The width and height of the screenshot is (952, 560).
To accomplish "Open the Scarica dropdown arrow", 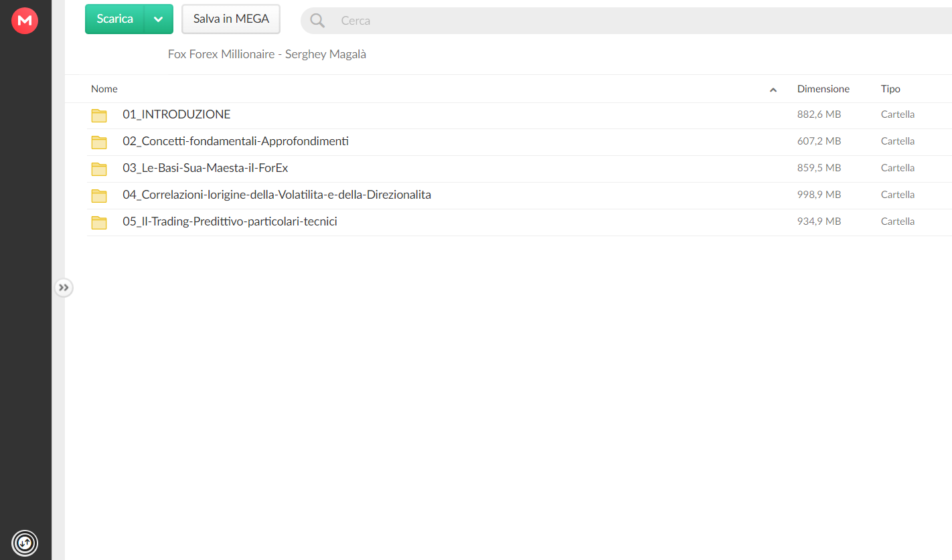I will 159,19.
